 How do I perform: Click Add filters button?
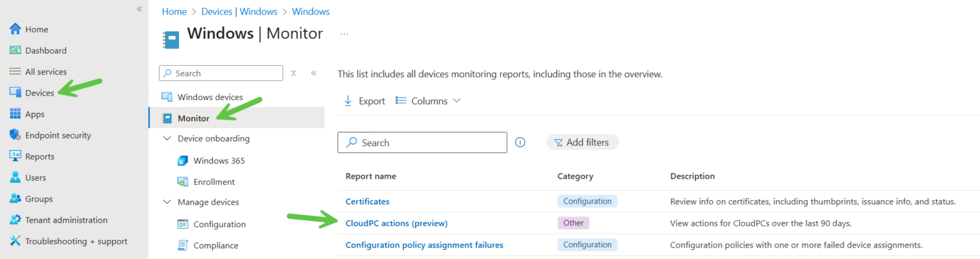(x=582, y=142)
